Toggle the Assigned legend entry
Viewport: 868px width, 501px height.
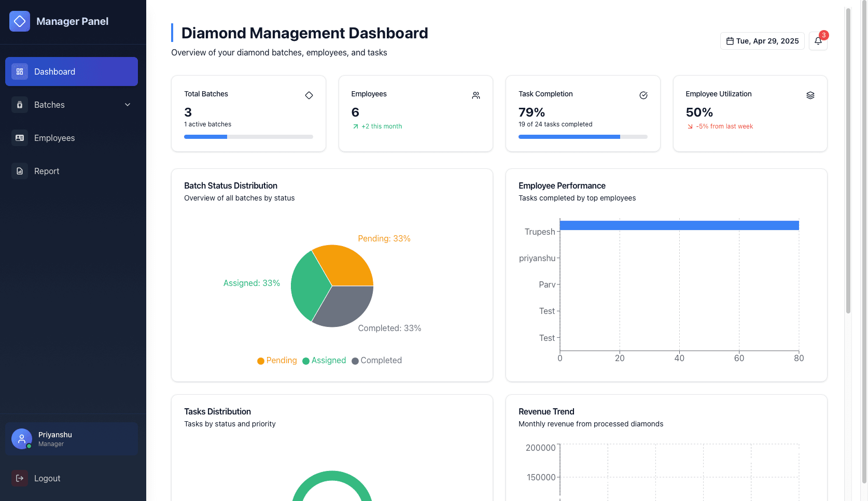coord(324,361)
